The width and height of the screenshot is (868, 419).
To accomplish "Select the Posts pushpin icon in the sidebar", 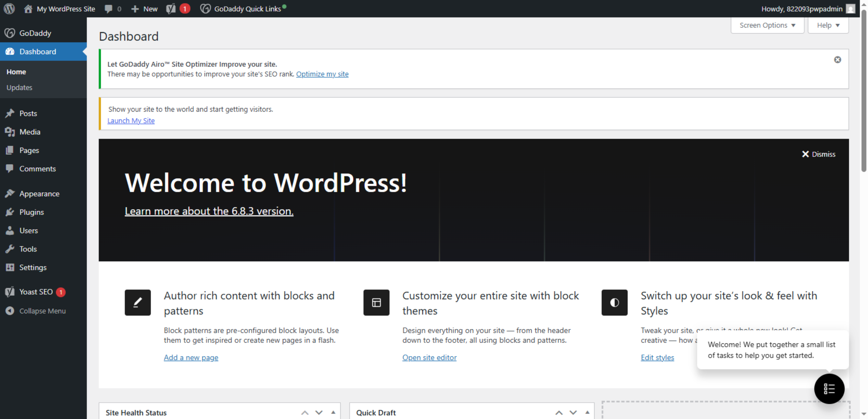I will point(10,113).
